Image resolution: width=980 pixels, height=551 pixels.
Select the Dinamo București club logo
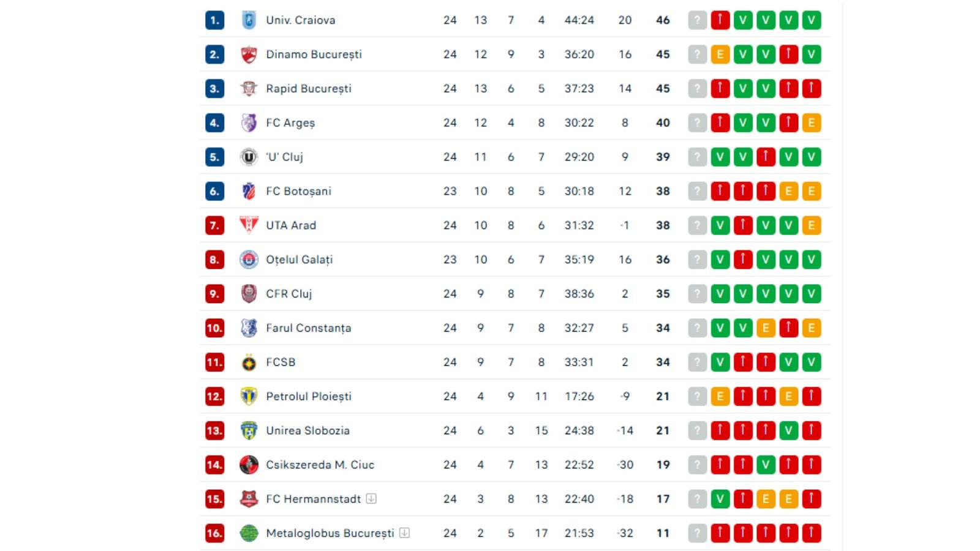point(250,54)
